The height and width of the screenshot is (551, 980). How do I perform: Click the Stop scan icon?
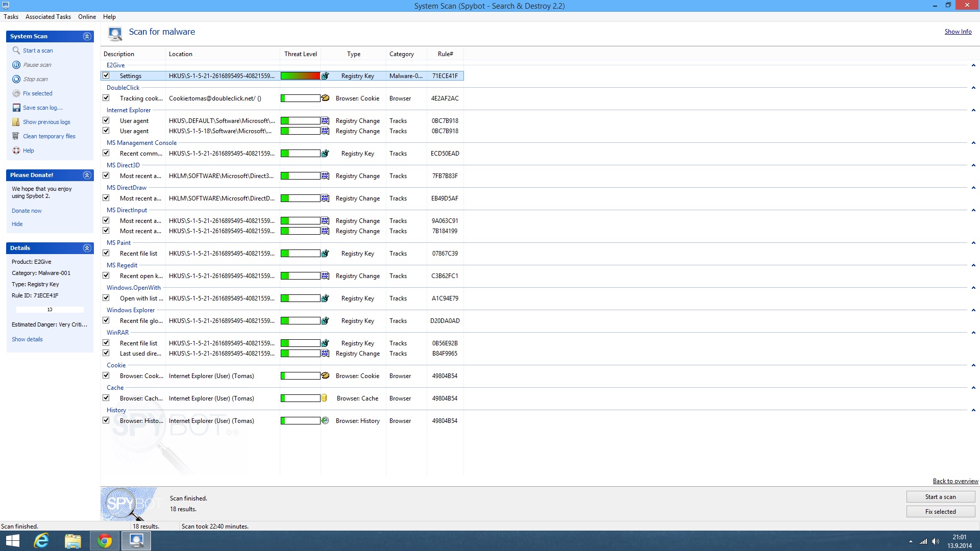click(x=16, y=79)
